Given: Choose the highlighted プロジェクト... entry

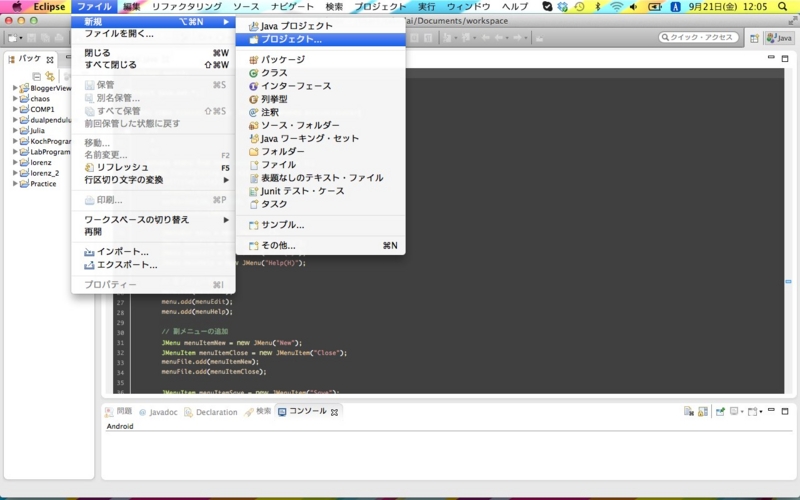Looking at the screenshot, I should [320, 39].
